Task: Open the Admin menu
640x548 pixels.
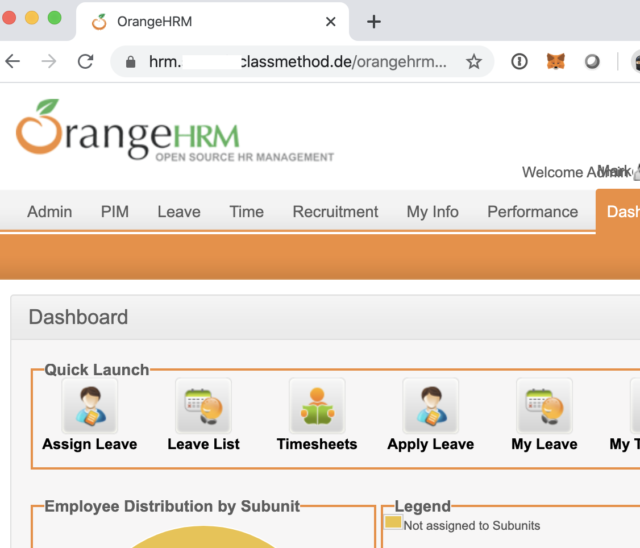Action: [50, 212]
